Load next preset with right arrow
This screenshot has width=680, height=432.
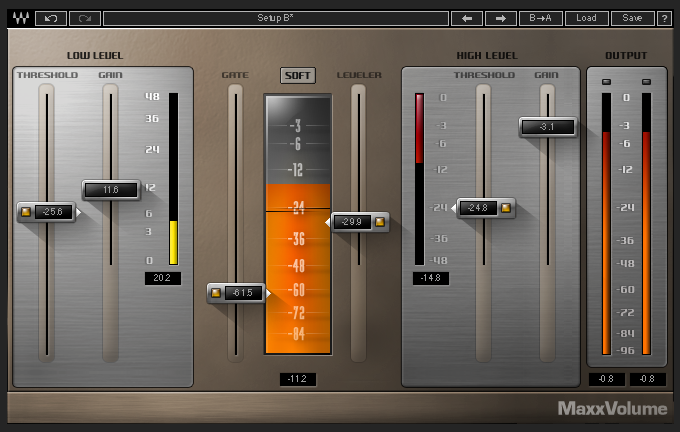click(501, 18)
